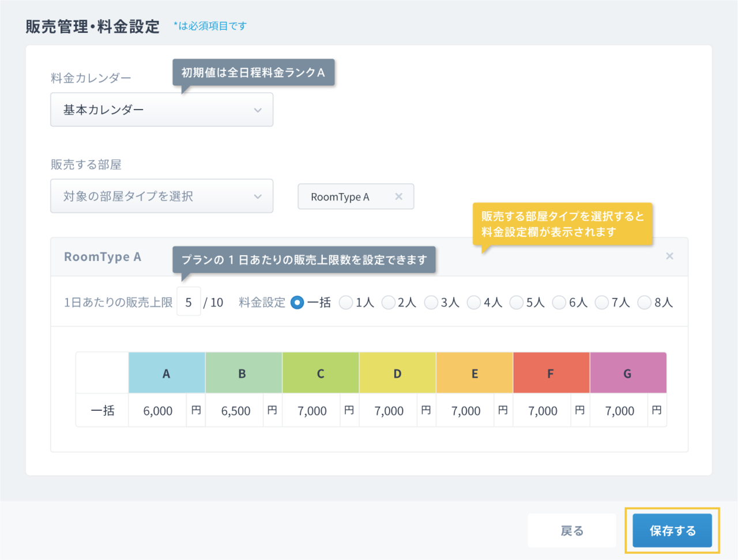
Task: Pick the 4人 pricing radio button
Action: (x=473, y=302)
